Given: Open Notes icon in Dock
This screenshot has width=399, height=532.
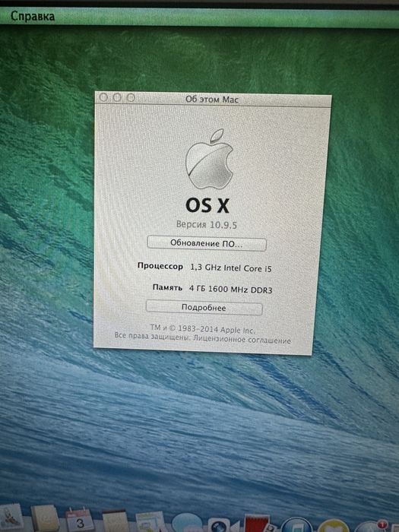Looking at the screenshot, I should tap(115, 521).
